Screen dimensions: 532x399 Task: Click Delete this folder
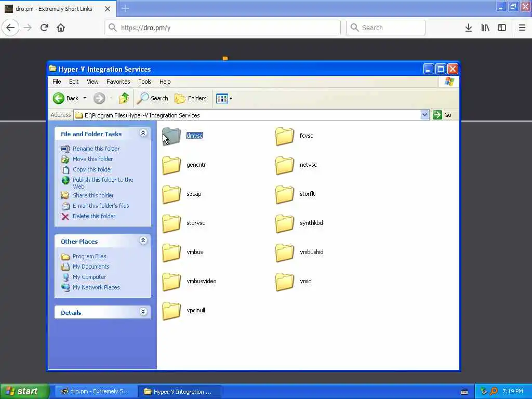[x=94, y=216]
